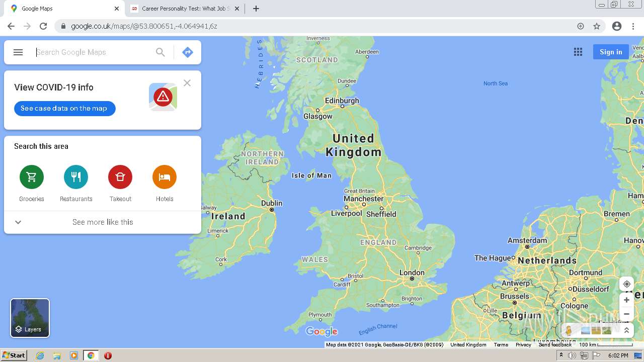Click Send feedback link

coord(555,345)
